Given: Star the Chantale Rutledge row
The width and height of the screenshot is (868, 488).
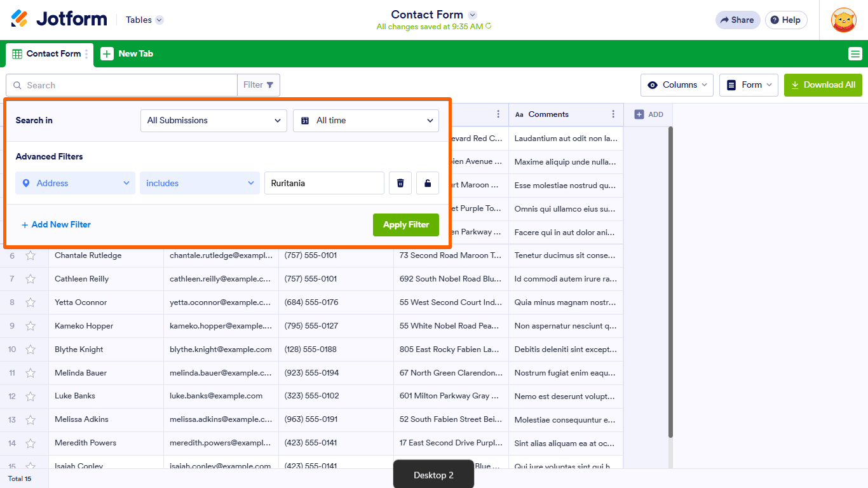Looking at the screenshot, I should point(31,255).
